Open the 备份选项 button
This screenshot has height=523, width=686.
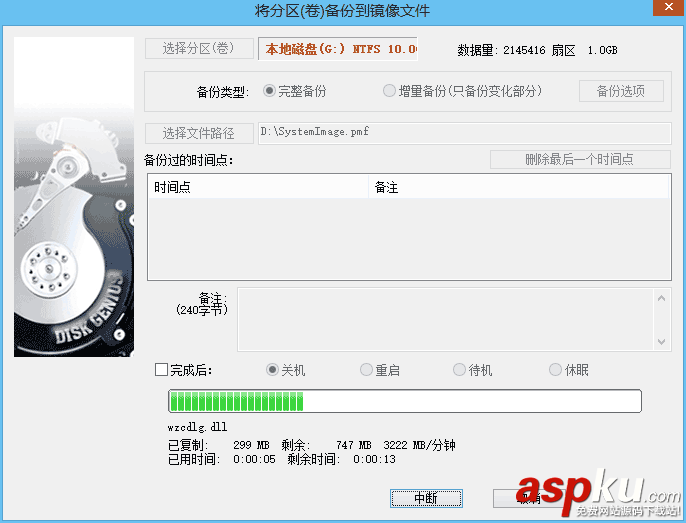pyautogui.click(x=621, y=91)
